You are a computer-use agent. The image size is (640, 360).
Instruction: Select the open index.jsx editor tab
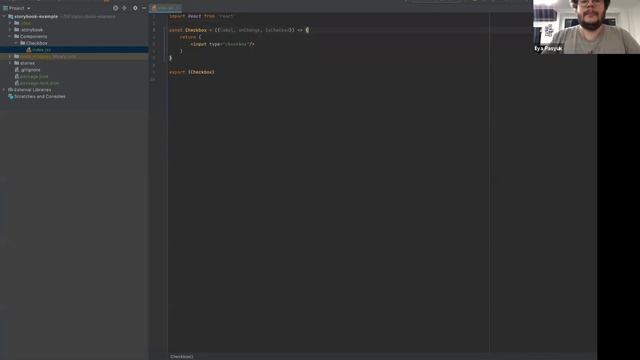(x=166, y=8)
